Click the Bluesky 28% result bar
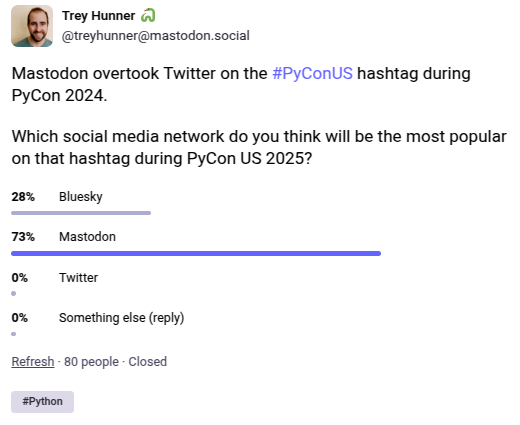The width and height of the screenshot is (520, 425). tap(81, 213)
